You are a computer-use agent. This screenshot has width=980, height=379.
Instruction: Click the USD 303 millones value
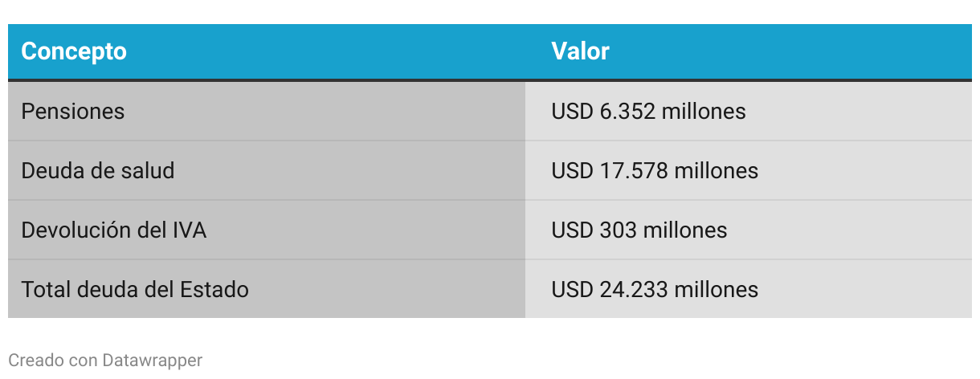[639, 230]
